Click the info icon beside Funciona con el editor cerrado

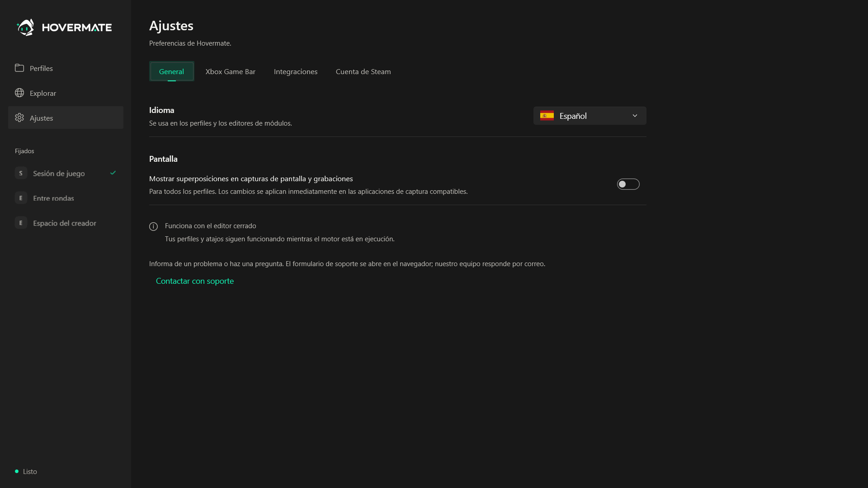[x=154, y=226]
